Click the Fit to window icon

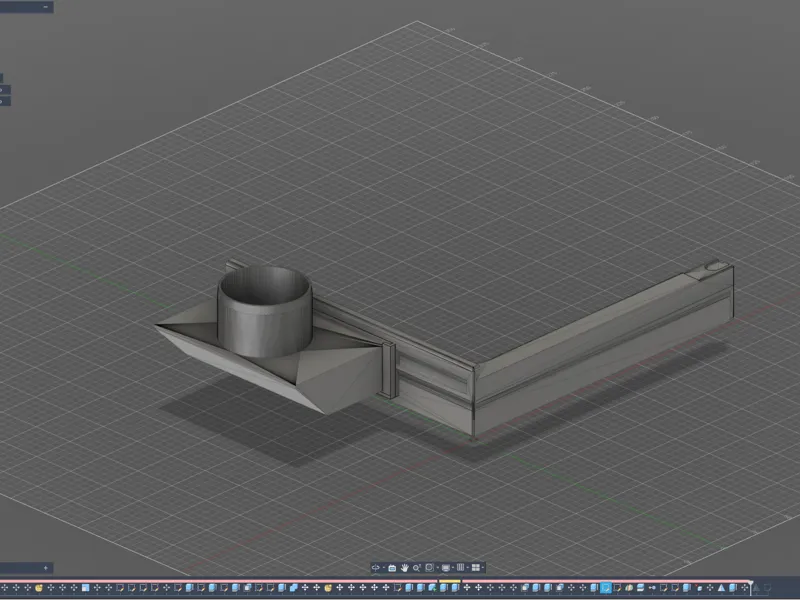pos(430,567)
